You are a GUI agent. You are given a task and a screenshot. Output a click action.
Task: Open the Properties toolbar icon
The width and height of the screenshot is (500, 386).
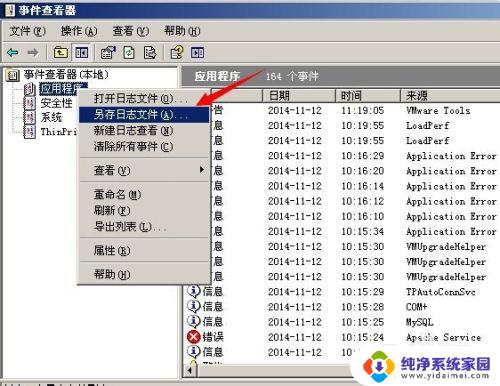108,52
